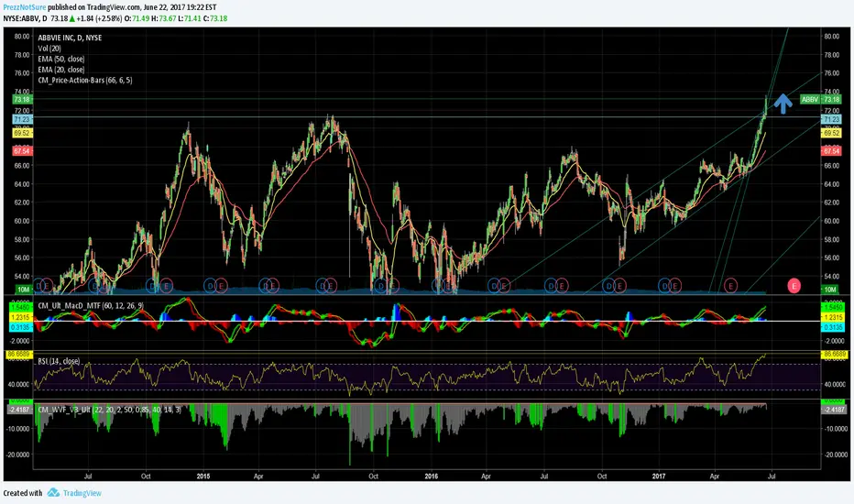Click the cyan 0.3135 MACD label on left
854x504 pixels.
[19, 327]
